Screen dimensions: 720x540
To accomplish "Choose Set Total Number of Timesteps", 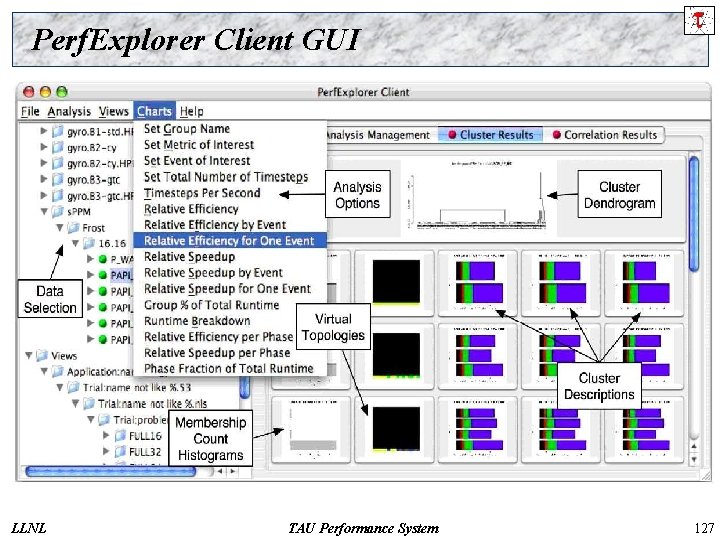I will pyautogui.click(x=230, y=177).
